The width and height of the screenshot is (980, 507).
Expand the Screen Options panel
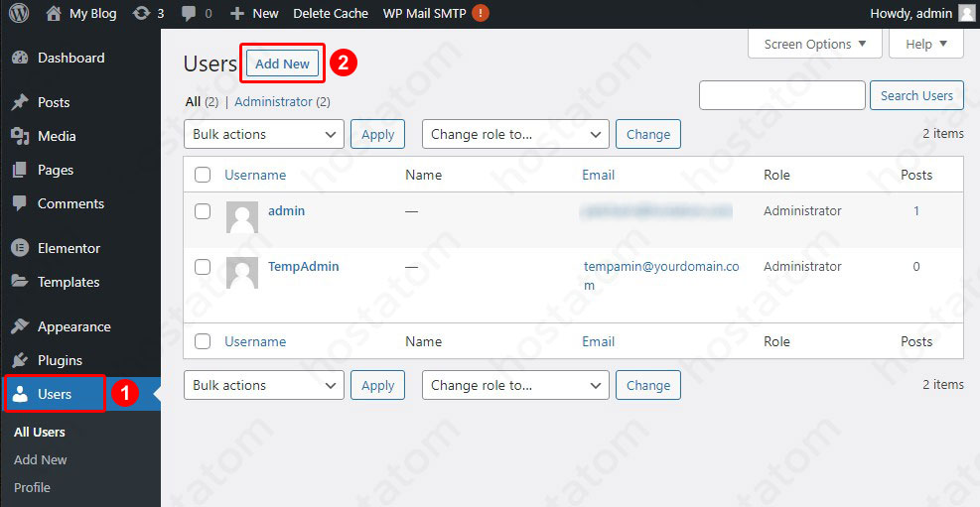tap(815, 44)
